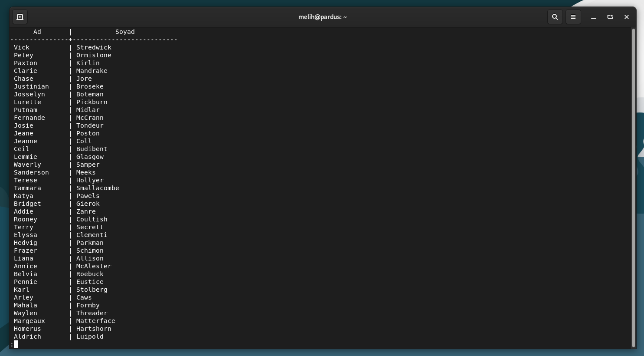Select the surname Hartshorn
Image resolution: width=644 pixels, height=356 pixels.
94,329
